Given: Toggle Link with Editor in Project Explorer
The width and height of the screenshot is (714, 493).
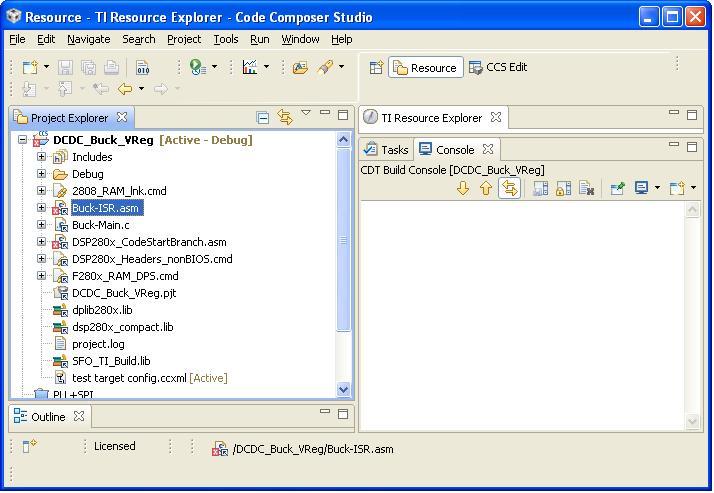Looking at the screenshot, I should point(286,118).
